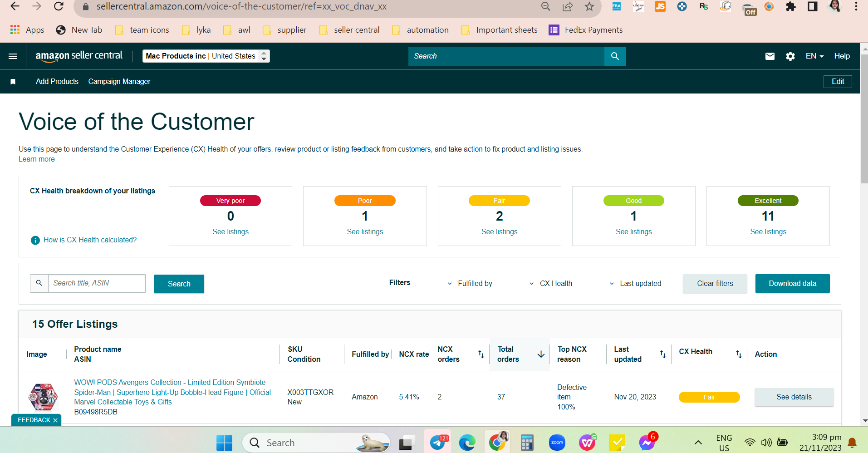Click the bookmark flag icon
The image size is (868, 453).
click(13, 82)
